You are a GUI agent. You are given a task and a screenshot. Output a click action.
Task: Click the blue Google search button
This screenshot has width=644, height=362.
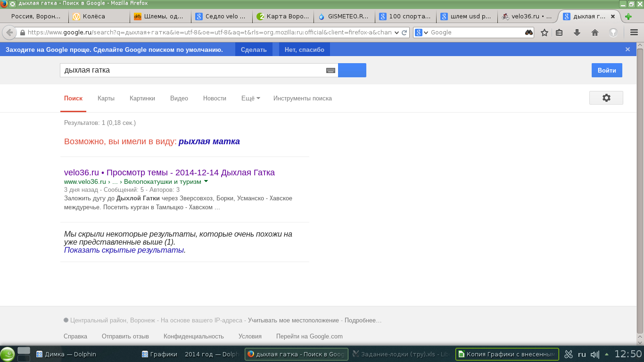click(352, 70)
